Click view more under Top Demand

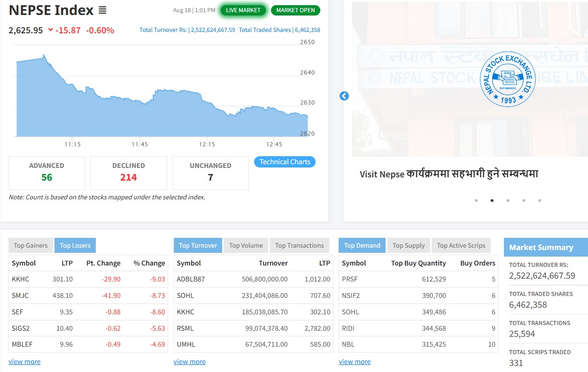(355, 362)
